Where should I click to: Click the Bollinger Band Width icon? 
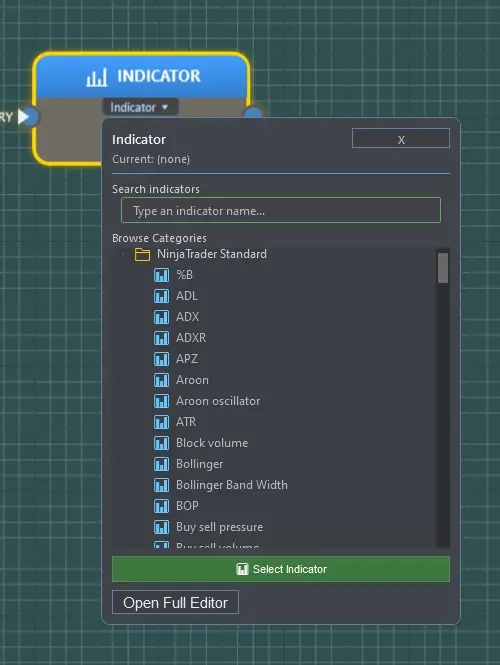pos(161,485)
